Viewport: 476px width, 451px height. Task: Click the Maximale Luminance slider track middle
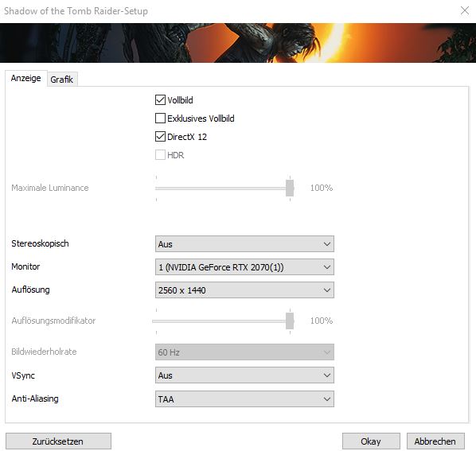coord(223,188)
